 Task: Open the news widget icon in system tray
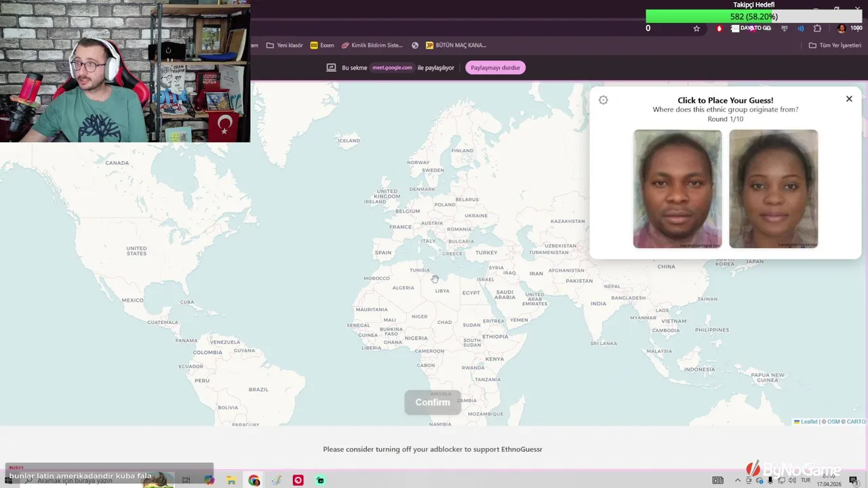[717, 481]
